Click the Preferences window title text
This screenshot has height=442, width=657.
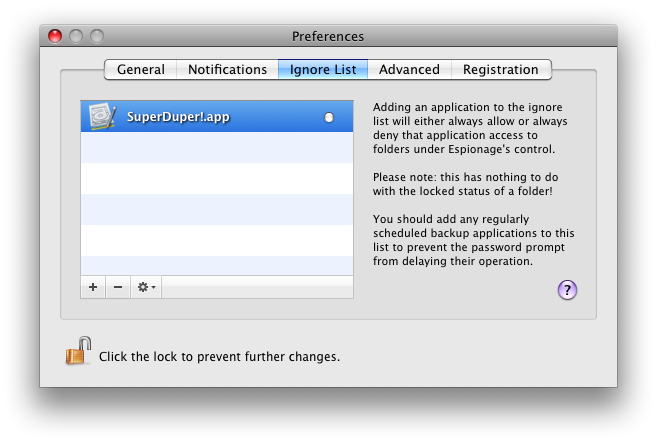point(328,36)
